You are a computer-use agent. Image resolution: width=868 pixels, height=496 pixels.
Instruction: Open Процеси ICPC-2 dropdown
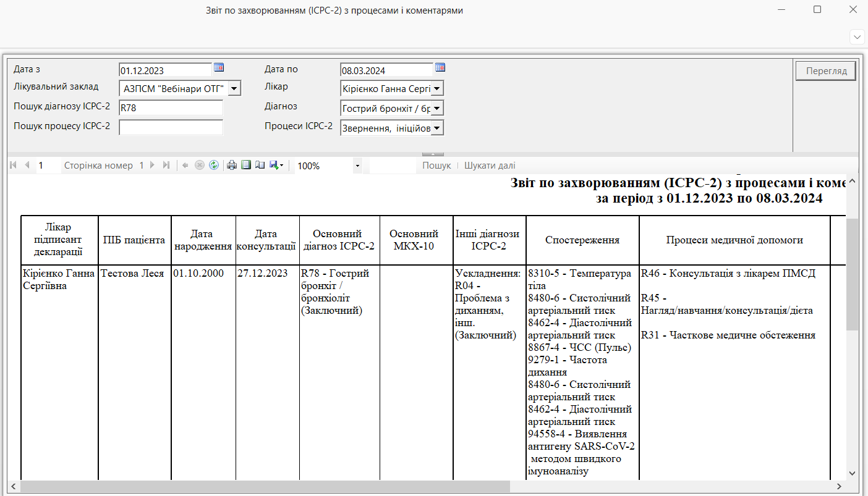tap(437, 128)
